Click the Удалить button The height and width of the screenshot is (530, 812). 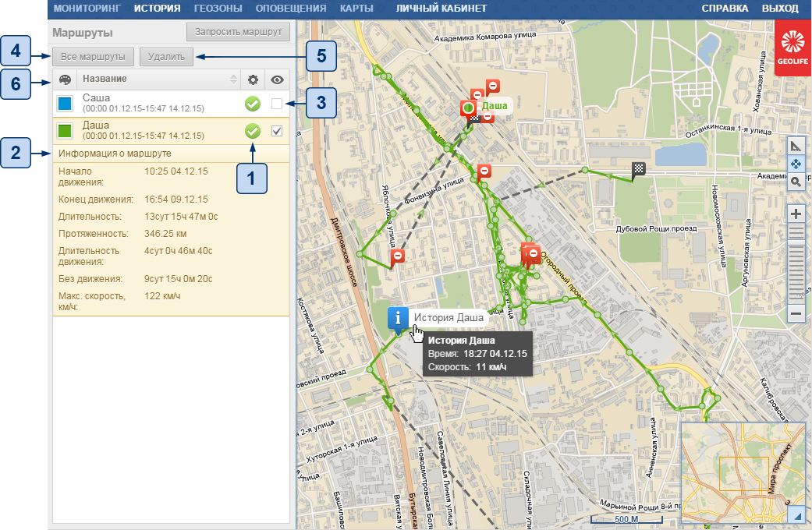(x=166, y=56)
